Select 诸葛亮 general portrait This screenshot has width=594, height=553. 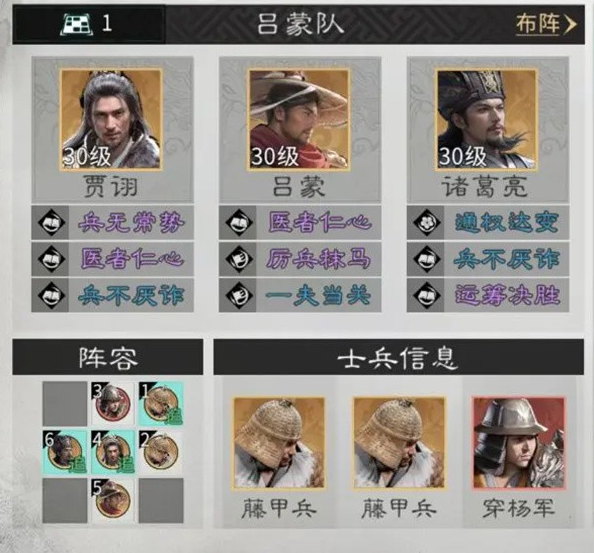coord(486,119)
